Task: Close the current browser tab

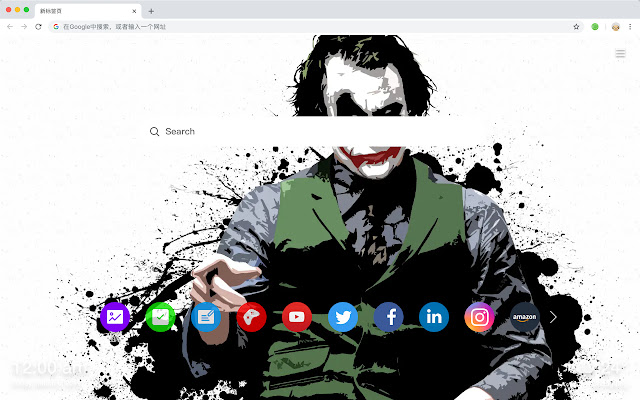Action: click(134, 11)
